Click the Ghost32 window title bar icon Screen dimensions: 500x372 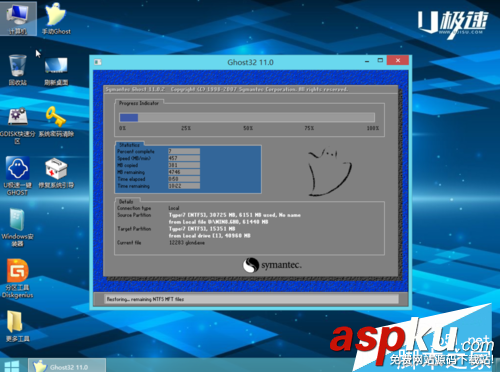98,62
